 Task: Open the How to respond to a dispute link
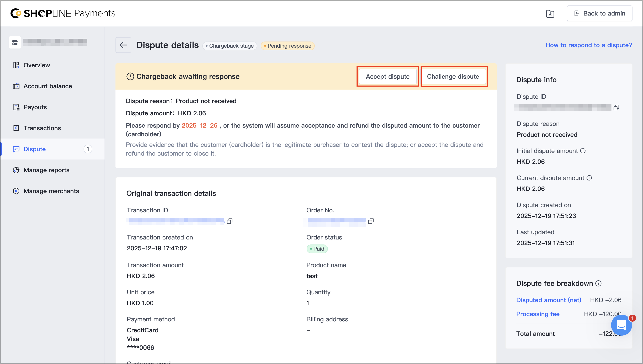pos(589,45)
